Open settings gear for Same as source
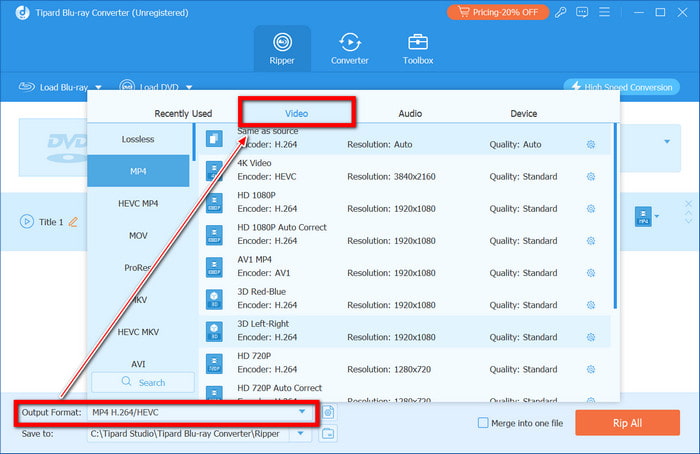 pyautogui.click(x=591, y=145)
